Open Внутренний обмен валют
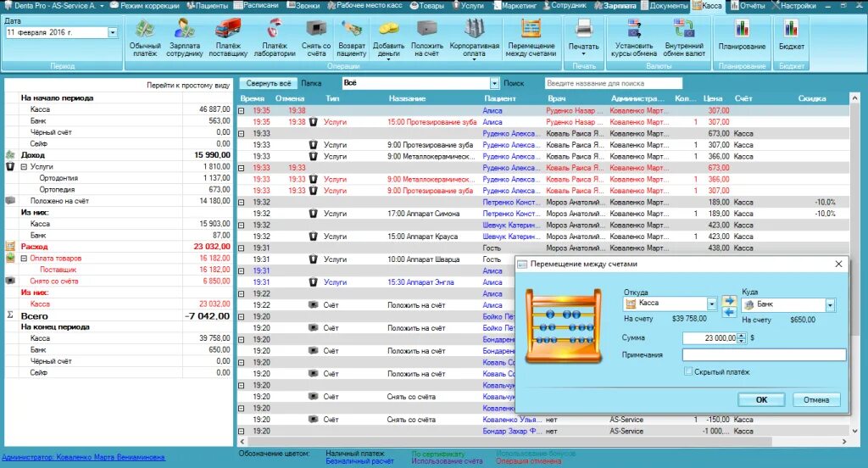This screenshot has height=468, width=868. (684, 37)
